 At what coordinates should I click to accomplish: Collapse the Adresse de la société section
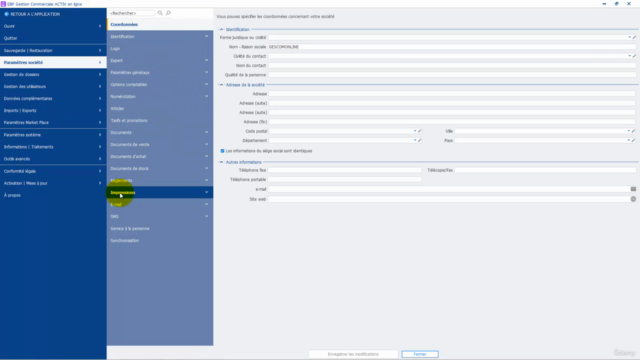coord(222,85)
